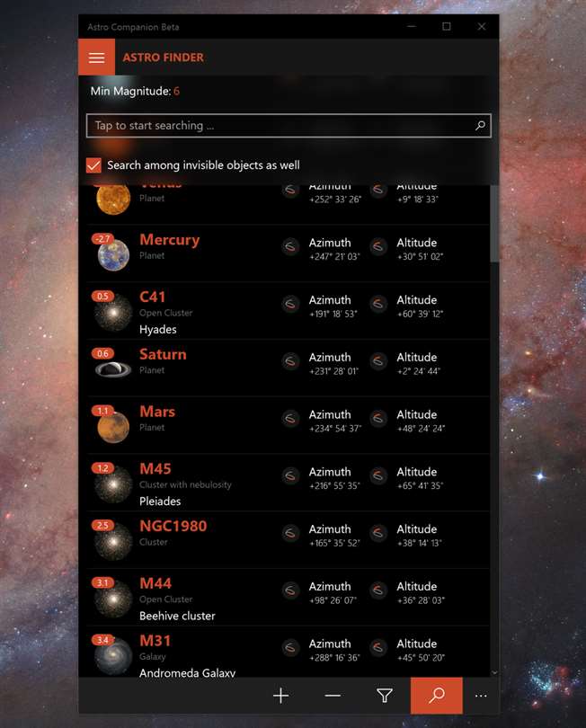Click the azimuth icon in M44 row
Screen dimensions: 586x728
pyautogui.click(x=290, y=590)
